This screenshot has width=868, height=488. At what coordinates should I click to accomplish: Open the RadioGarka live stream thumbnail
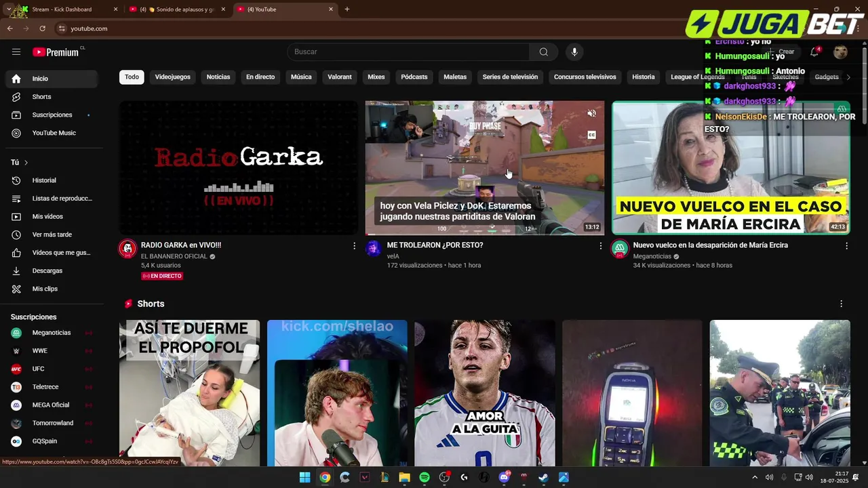[x=239, y=168]
